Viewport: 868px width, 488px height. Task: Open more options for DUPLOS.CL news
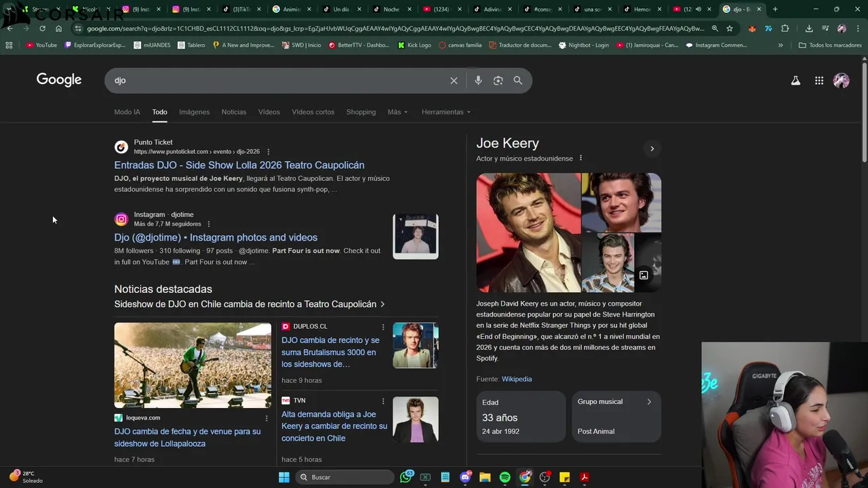pos(383,327)
